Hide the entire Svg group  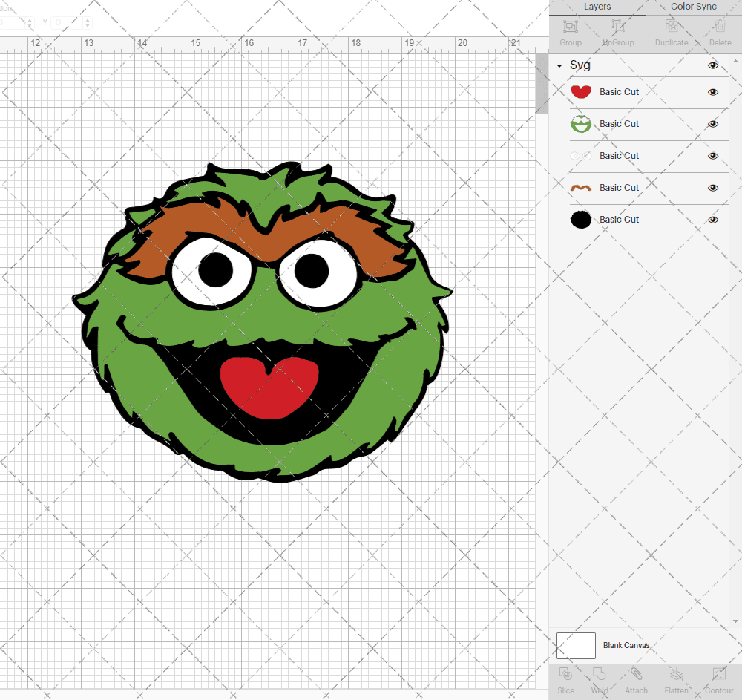[x=713, y=65]
